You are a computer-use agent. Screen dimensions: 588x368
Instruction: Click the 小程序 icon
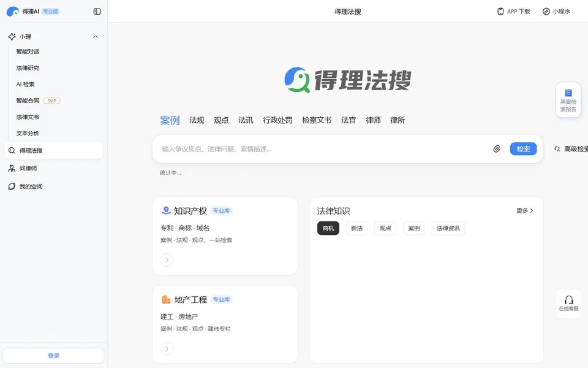click(x=546, y=12)
